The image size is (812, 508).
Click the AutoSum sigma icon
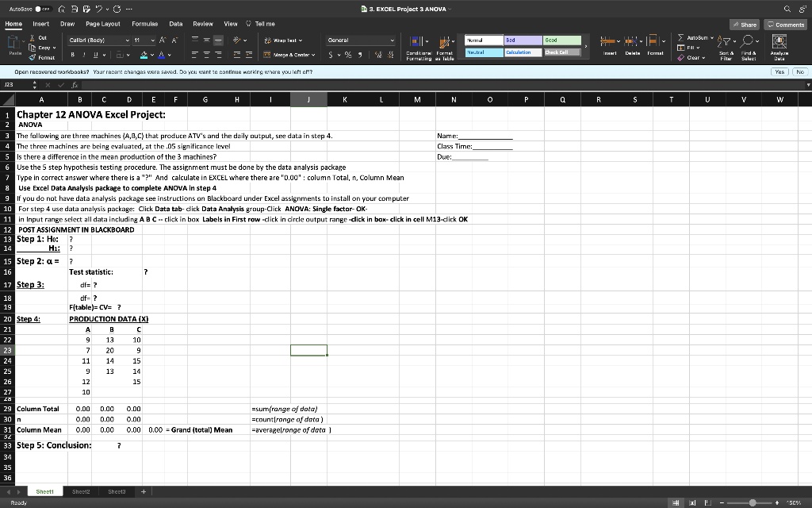[x=680, y=37]
